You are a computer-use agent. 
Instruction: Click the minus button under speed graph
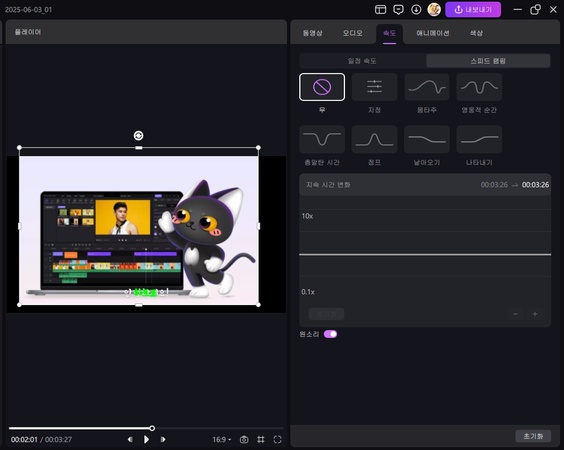pos(515,314)
